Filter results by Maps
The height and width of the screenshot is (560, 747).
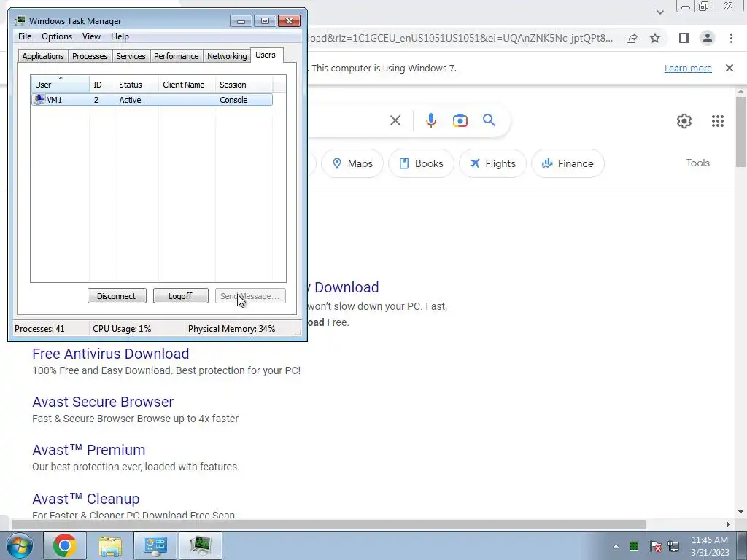pyautogui.click(x=352, y=163)
